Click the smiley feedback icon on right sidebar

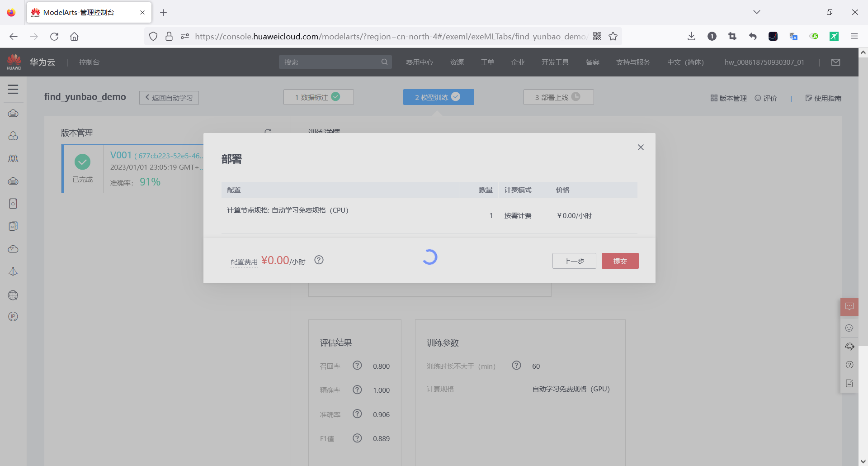tap(849, 328)
